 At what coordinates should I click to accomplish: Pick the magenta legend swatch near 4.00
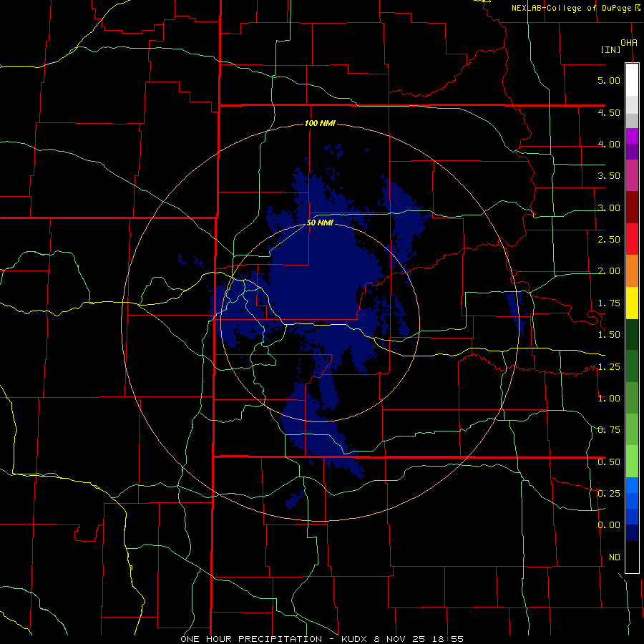[632, 136]
